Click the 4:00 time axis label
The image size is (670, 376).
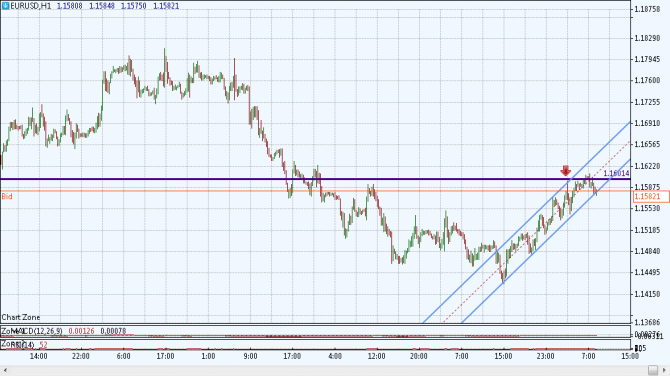335,356
